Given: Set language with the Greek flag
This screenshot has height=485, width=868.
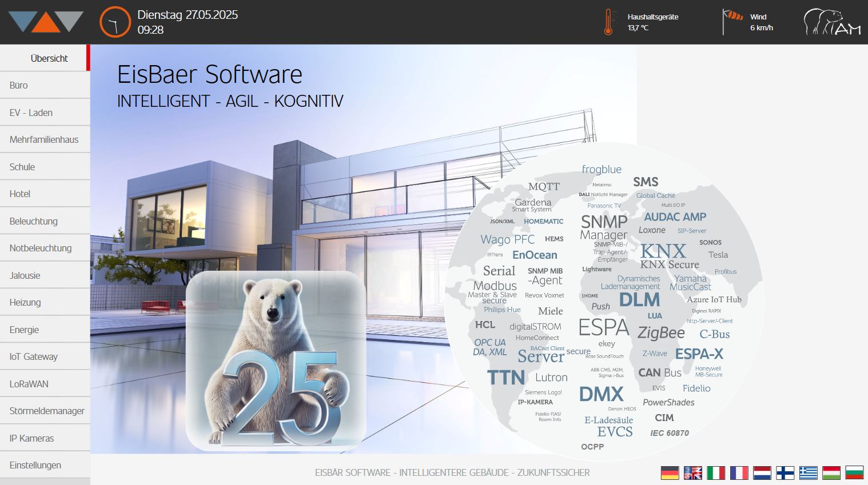Looking at the screenshot, I should (x=809, y=473).
